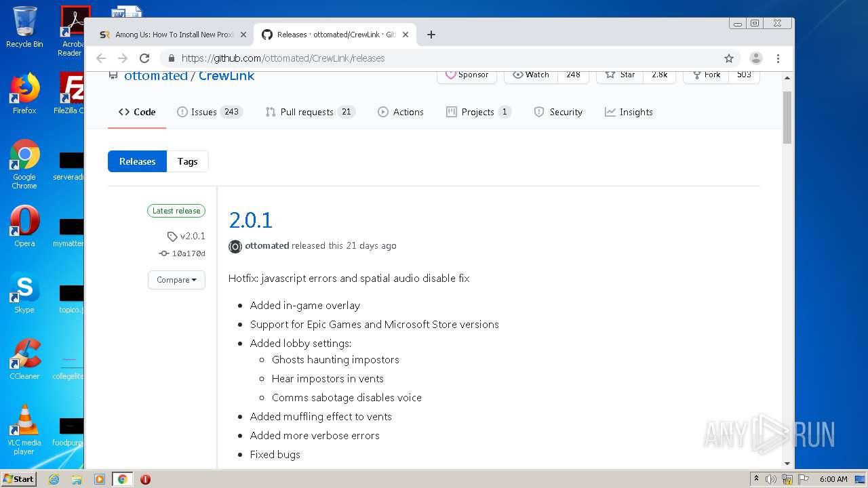Click the Opera icon in the taskbar

pyautogui.click(x=145, y=479)
